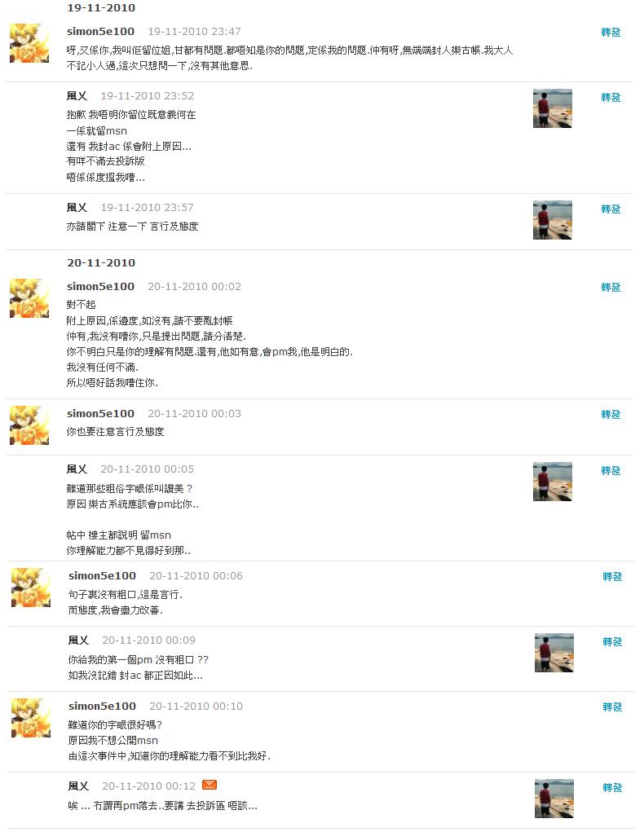Image resolution: width=644 pixels, height=832 pixels.
Task: Forward the 23:47 message with 轉發
Action: pyautogui.click(x=611, y=33)
